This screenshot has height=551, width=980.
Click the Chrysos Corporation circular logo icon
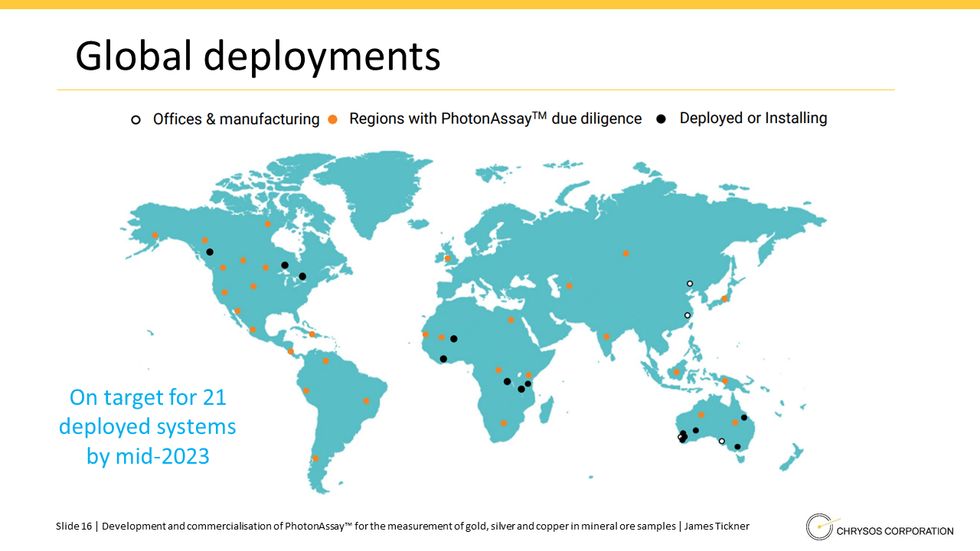tap(819, 527)
